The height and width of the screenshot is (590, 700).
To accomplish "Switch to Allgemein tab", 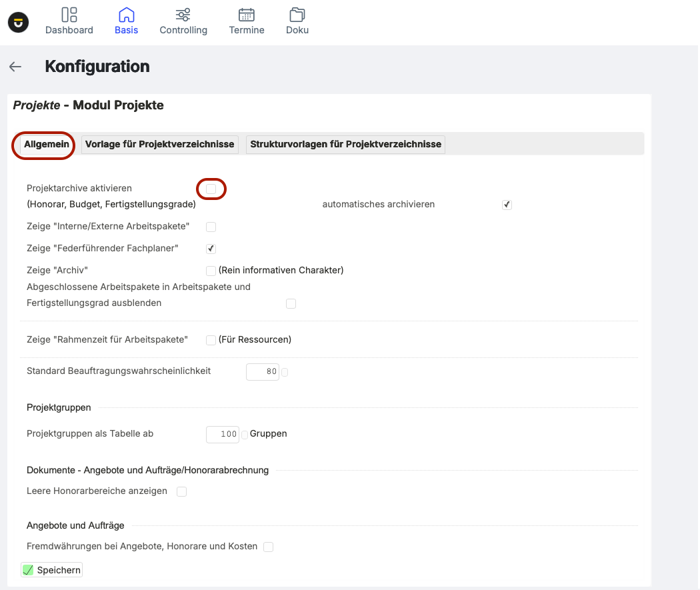I will click(x=47, y=144).
